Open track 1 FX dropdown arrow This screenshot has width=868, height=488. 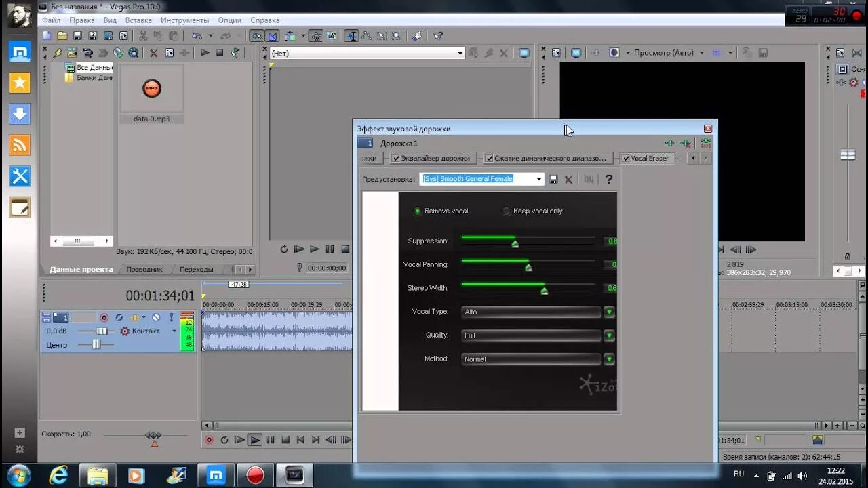click(144, 317)
